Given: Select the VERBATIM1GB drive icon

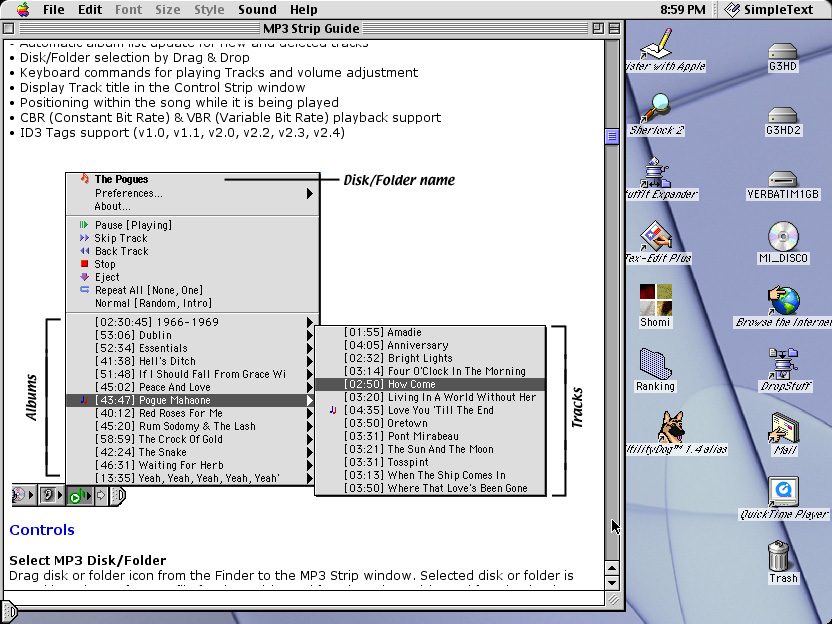Looking at the screenshot, I should (x=783, y=179).
